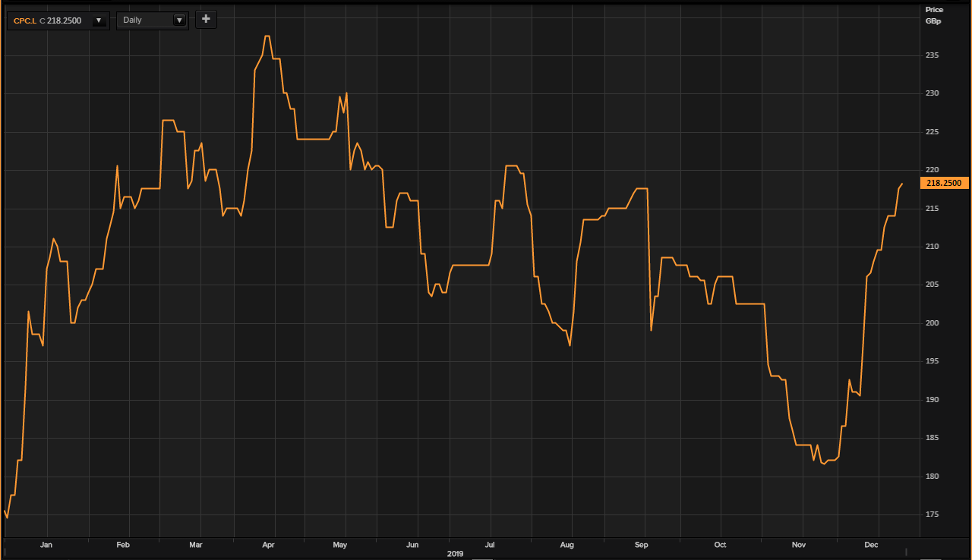Image resolution: width=972 pixels, height=560 pixels.
Task: Click the 230 price axis value
Action: pyautogui.click(x=933, y=93)
